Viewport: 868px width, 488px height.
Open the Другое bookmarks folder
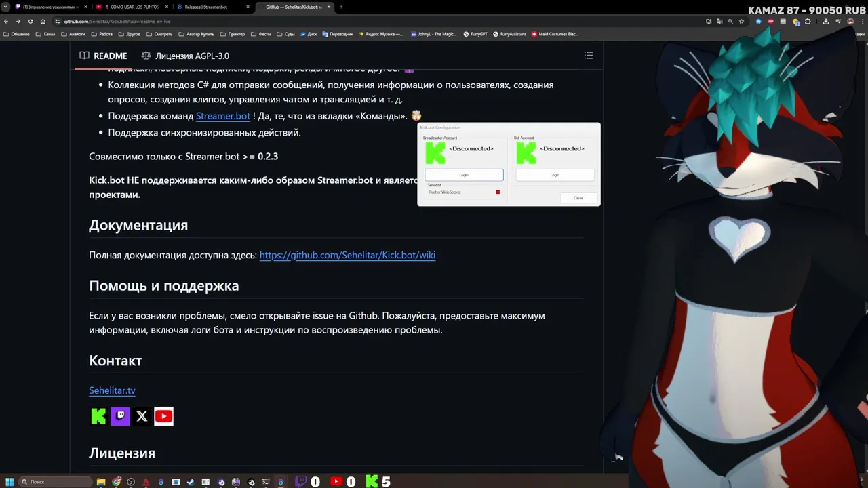click(129, 34)
